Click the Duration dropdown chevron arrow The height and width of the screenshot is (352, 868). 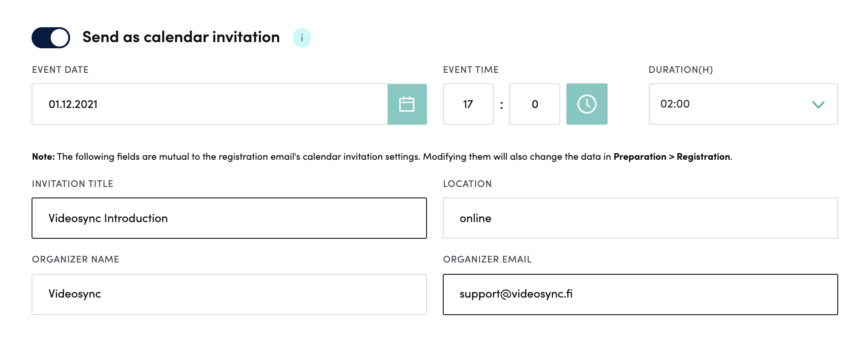[x=818, y=104]
